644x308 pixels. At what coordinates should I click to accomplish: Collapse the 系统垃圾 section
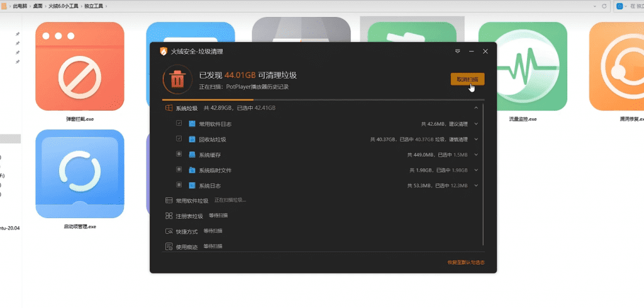pyautogui.click(x=476, y=108)
